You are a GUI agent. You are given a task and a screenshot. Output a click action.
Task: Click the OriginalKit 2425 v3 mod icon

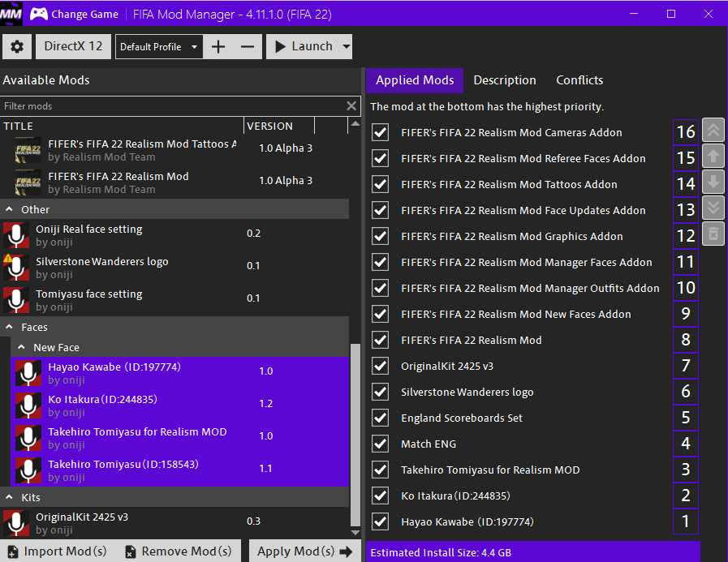16,523
